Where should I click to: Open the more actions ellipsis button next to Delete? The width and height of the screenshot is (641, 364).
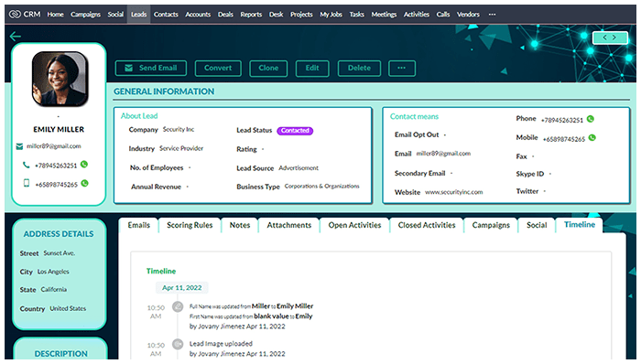(401, 69)
